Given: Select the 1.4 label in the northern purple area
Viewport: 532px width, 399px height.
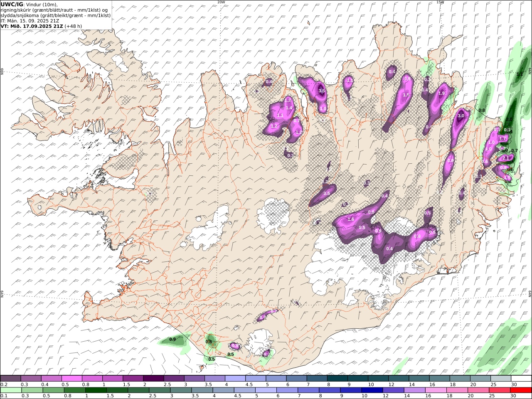Looking at the screenshot, I should pyautogui.click(x=289, y=108).
